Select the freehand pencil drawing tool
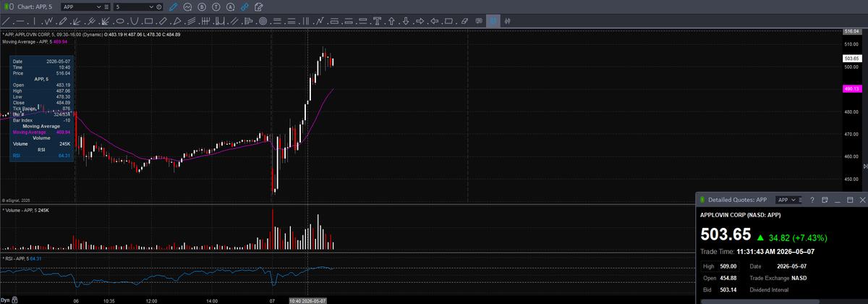868x304 pixels. (x=63, y=21)
